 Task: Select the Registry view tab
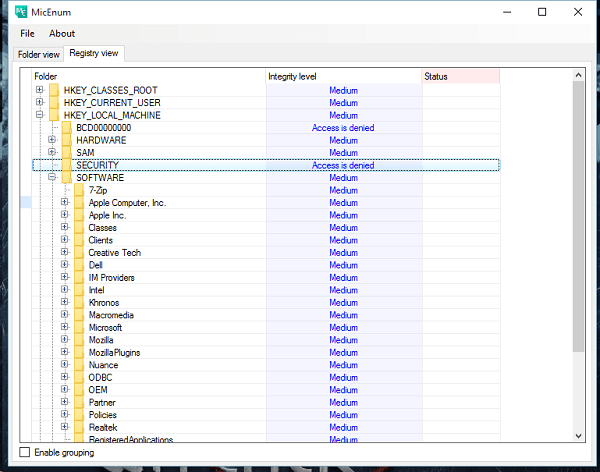click(94, 53)
